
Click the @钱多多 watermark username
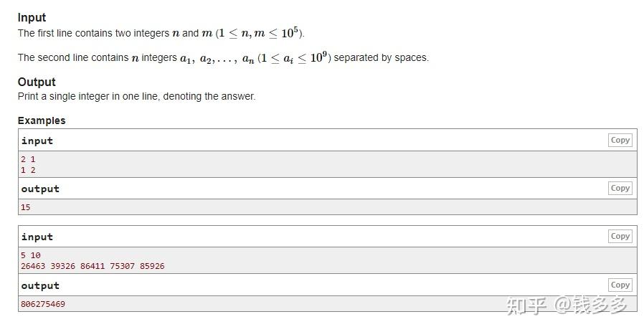point(591,305)
